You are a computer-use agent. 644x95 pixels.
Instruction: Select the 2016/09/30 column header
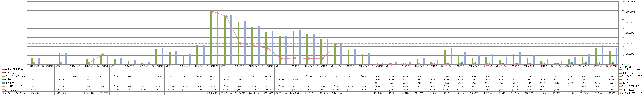point(378,66)
